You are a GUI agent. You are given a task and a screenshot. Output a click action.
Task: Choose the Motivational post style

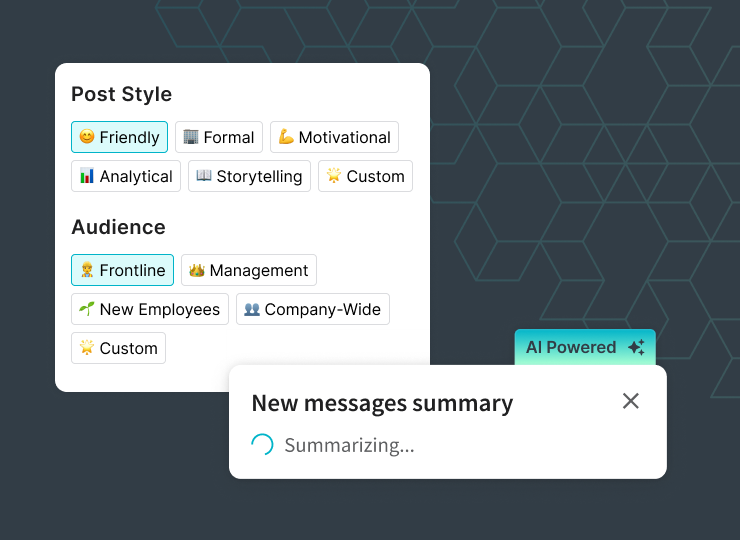coord(334,137)
